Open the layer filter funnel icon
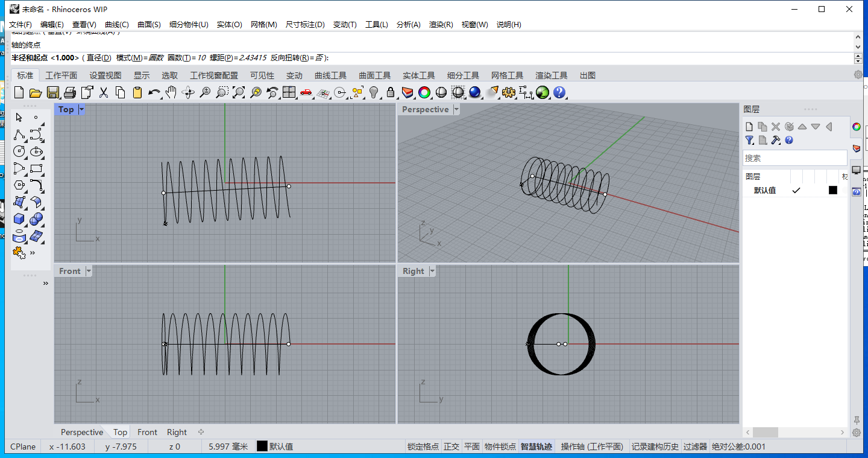 (749, 140)
